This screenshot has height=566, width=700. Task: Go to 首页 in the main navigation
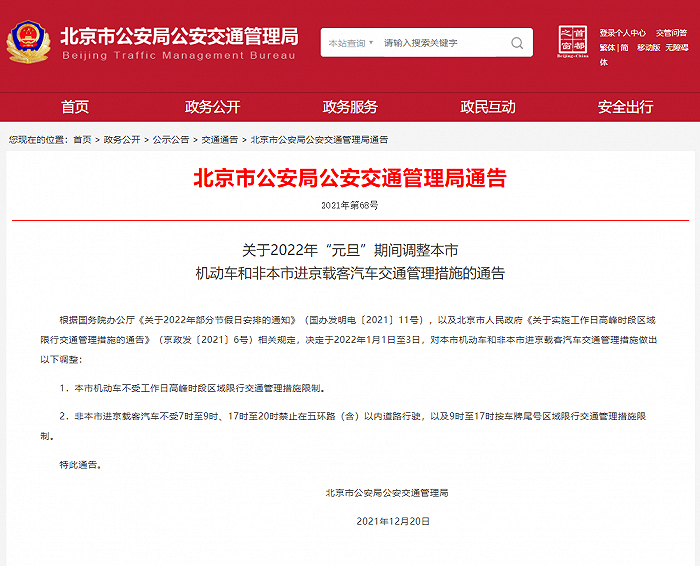[x=75, y=107]
